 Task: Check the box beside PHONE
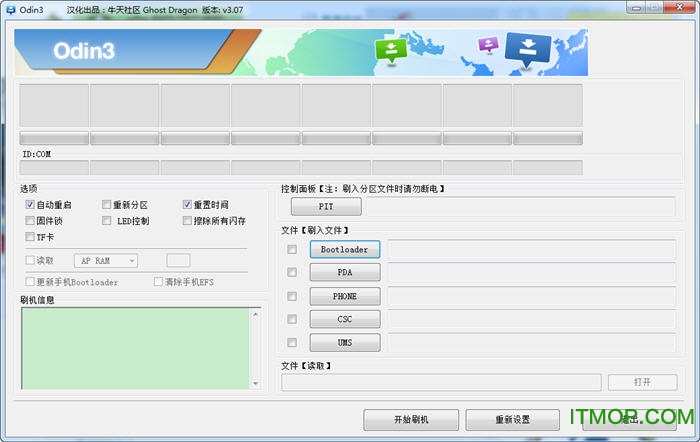(x=292, y=296)
